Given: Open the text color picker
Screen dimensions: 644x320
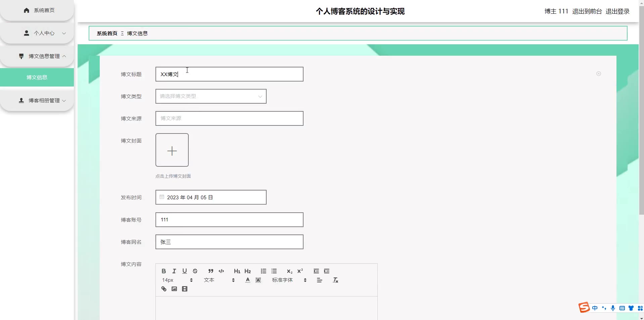Looking at the screenshot, I should 247,280.
